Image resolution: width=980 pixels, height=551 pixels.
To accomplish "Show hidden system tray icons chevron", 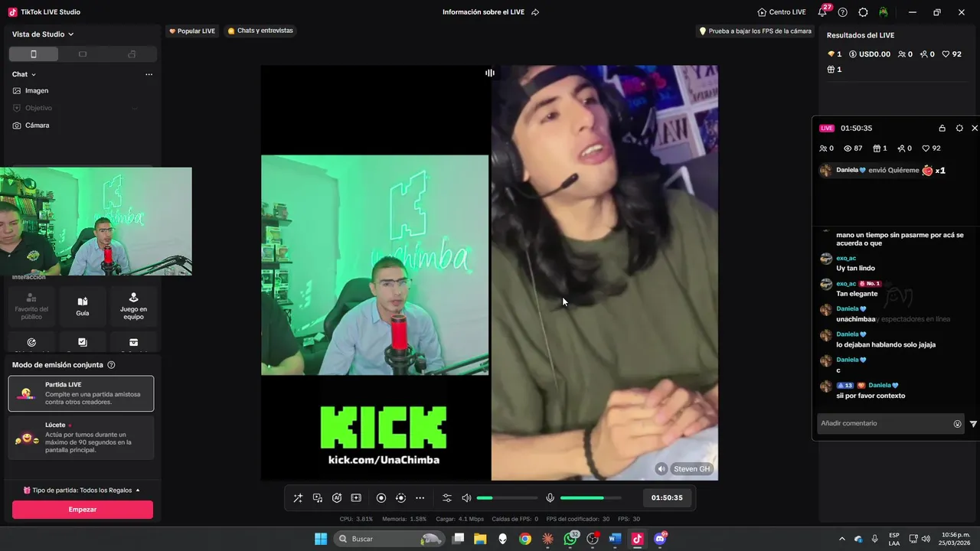I will click(842, 539).
